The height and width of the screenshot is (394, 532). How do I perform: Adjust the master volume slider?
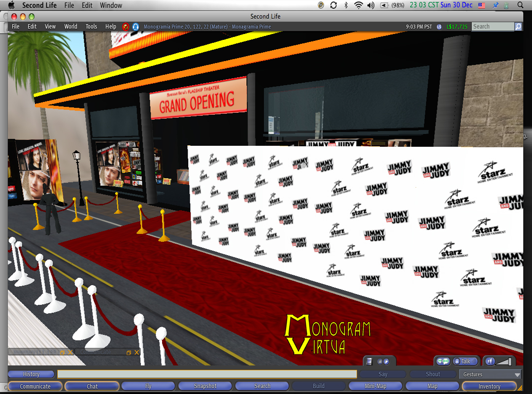(504, 362)
